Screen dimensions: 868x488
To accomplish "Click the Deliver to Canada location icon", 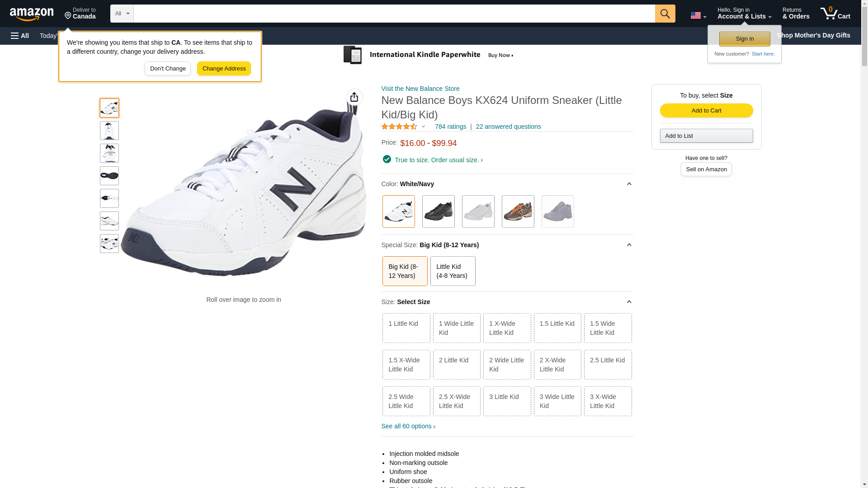I will click(68, 16).
